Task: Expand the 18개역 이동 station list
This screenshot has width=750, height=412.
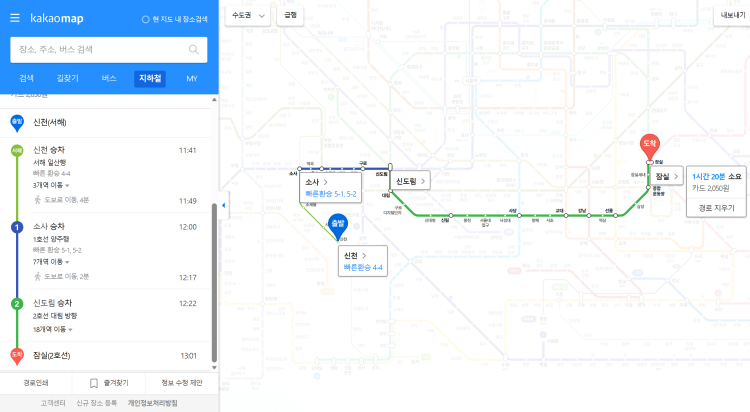Action: tap(54, 328)
